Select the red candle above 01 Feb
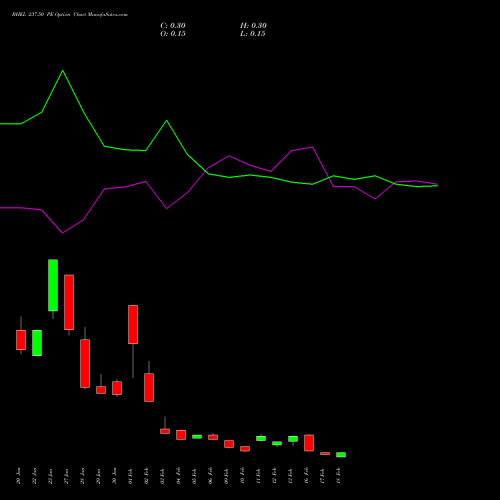500x500 pixels. [133, 324]
